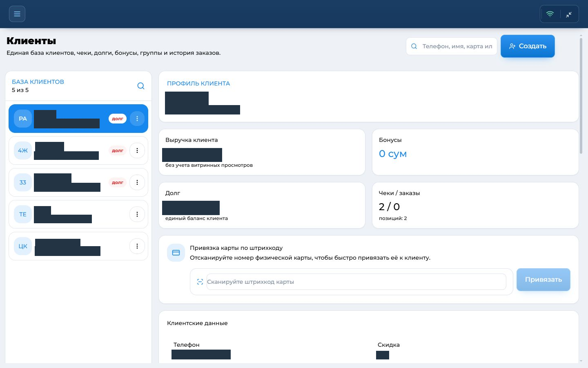Open three-dot menu for РА client
Image resolution: width=588 pixels, height=368 pixels.
click(x=137, y=119)
